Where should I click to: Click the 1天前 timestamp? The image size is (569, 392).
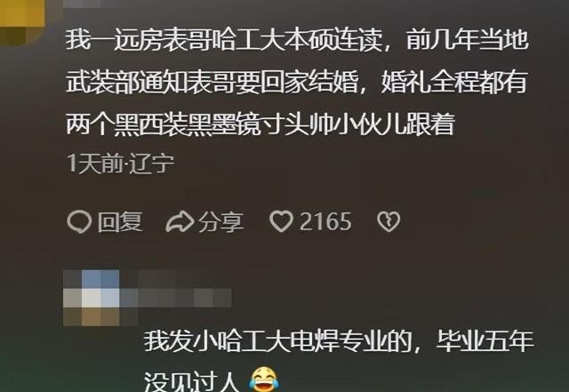[x=95, y=164]
